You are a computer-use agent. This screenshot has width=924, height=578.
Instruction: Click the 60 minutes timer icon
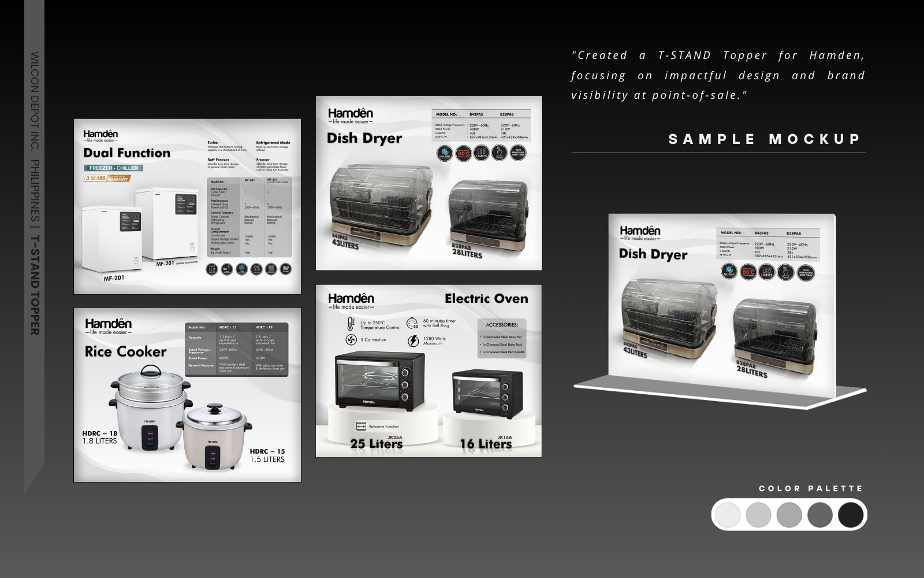(412, 323)
